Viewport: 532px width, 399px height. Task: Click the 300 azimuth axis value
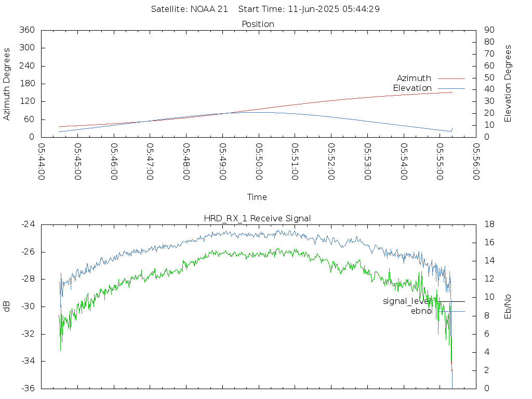click(x=27, y=48)
